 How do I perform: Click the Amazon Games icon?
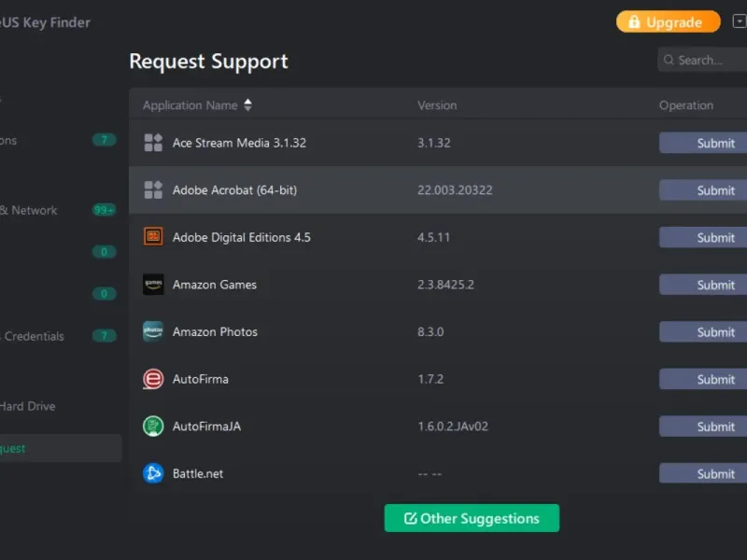pyautogui.click(x=153, y=285)
